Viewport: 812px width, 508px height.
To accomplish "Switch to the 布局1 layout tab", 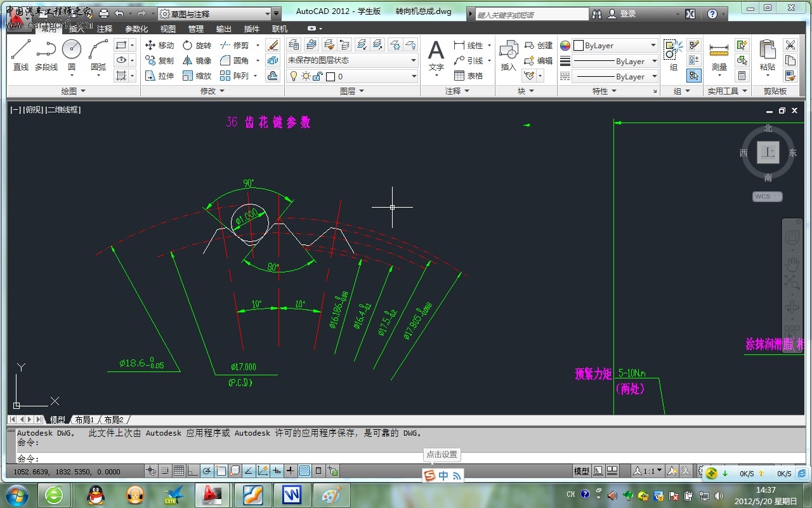I will [x=84, y=420].
